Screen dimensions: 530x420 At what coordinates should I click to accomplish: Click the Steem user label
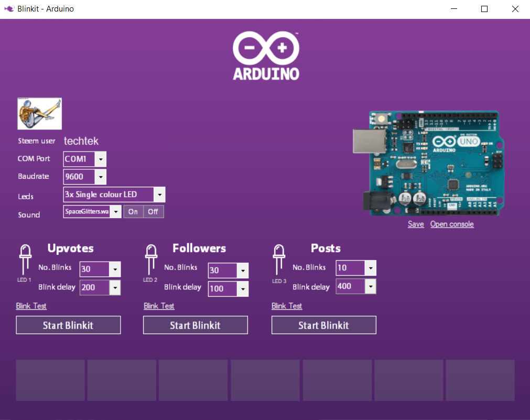pyautogui.click(x=37, y=141)
